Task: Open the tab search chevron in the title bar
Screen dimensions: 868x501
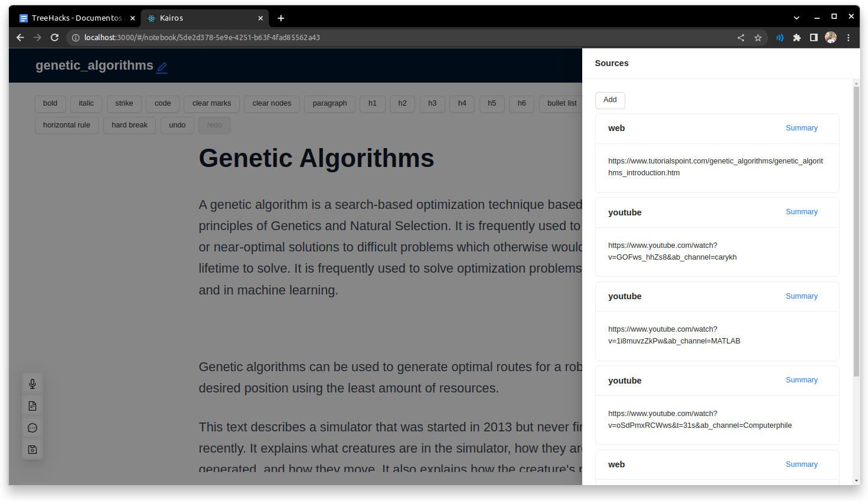Action: [x=796, y=18]
